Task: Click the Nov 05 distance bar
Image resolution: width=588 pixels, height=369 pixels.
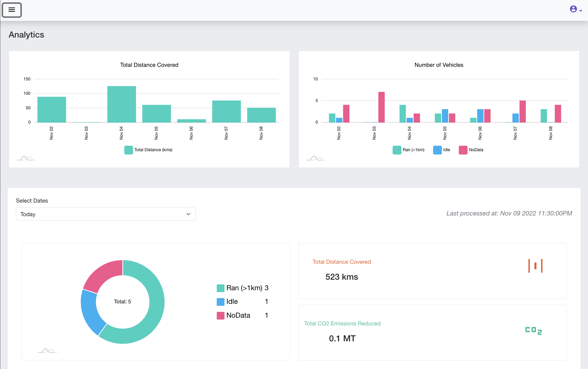Action: [157, 114]
